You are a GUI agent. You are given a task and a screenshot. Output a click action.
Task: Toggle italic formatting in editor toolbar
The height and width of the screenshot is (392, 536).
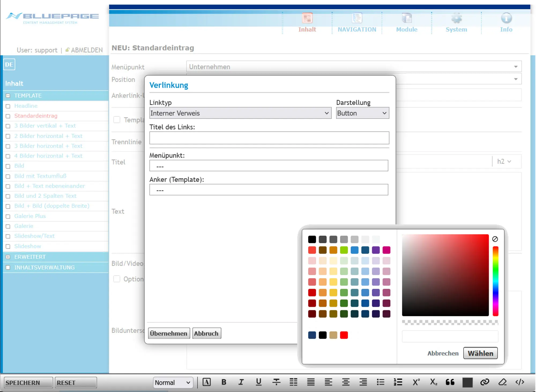pyautogui.click(x=241, y=382)
